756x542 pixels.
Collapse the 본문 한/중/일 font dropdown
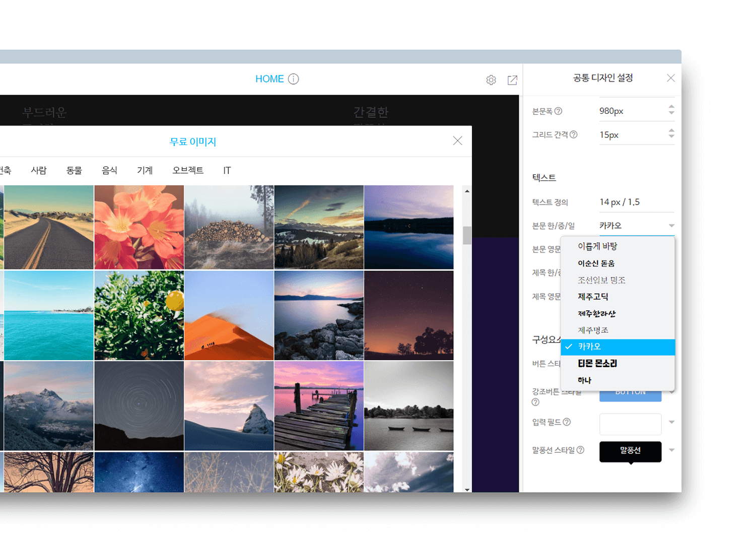click(x=671, y=226)
